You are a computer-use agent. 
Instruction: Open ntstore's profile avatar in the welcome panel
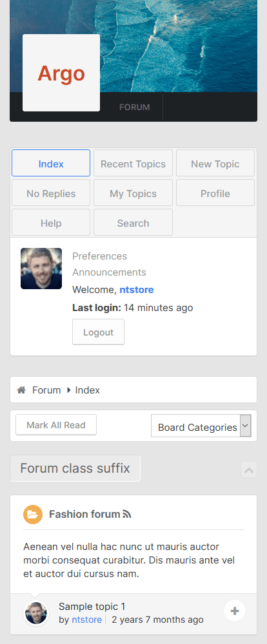tap(41, 268)
